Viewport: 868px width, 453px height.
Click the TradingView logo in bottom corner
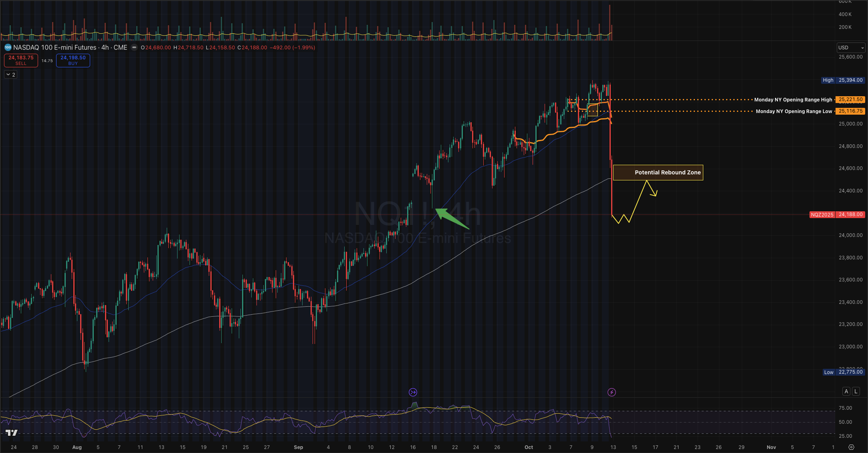click(12, 433)
